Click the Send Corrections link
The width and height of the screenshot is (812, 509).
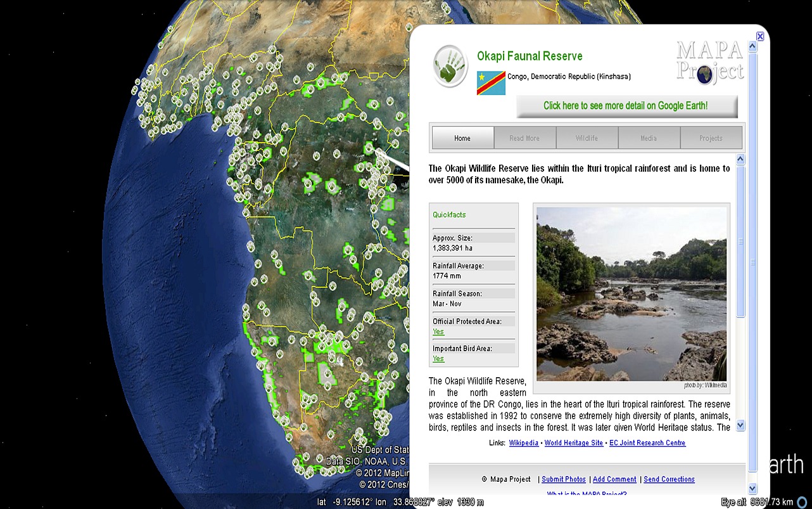[x=669, y=479]
